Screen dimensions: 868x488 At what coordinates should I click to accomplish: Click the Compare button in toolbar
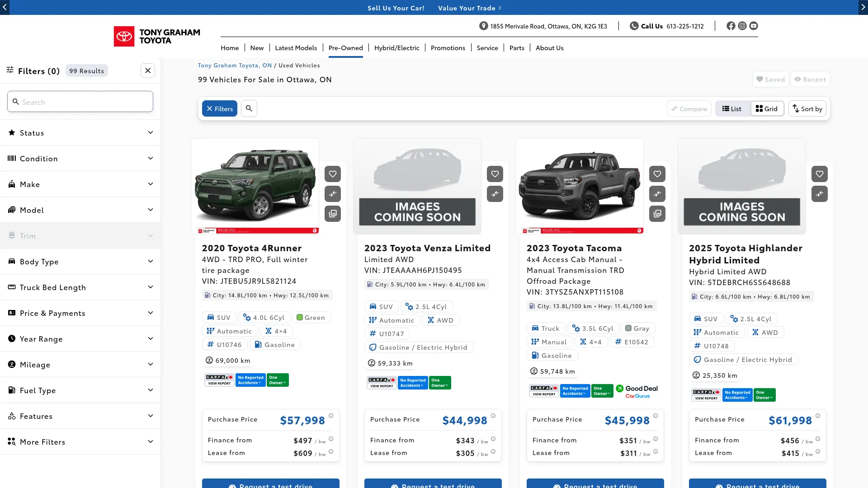(x=689, y=109)
